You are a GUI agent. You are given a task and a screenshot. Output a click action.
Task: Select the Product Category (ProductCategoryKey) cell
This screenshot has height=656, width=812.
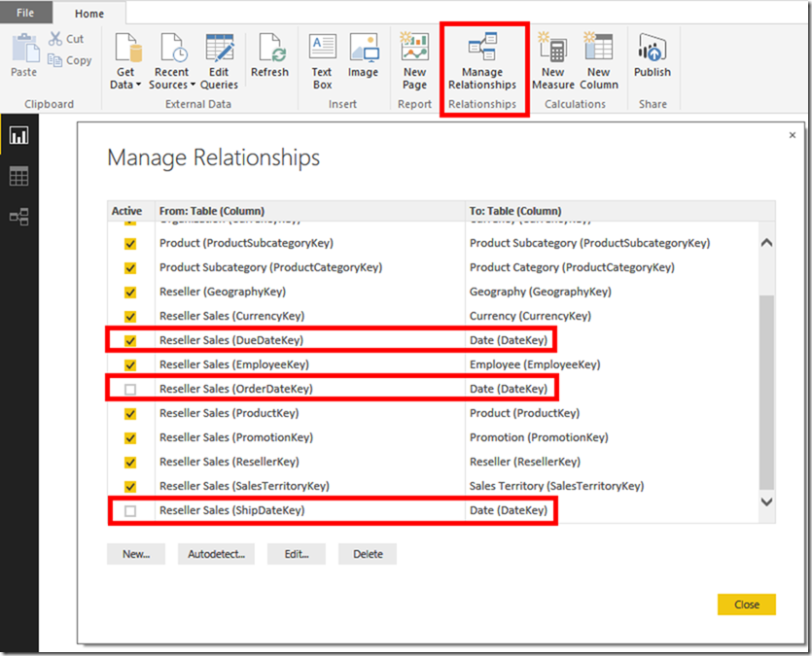click(572, 267)
